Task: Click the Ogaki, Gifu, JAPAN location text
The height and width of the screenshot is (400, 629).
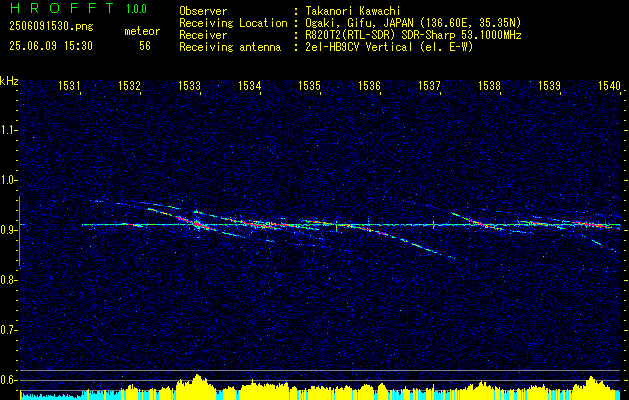Action: click(412, 23)
